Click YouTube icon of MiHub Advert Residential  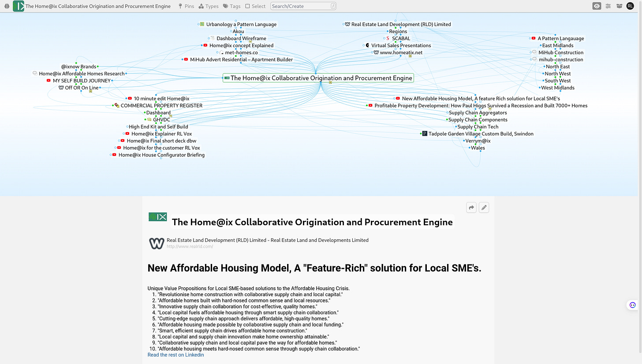coord(186,59)
